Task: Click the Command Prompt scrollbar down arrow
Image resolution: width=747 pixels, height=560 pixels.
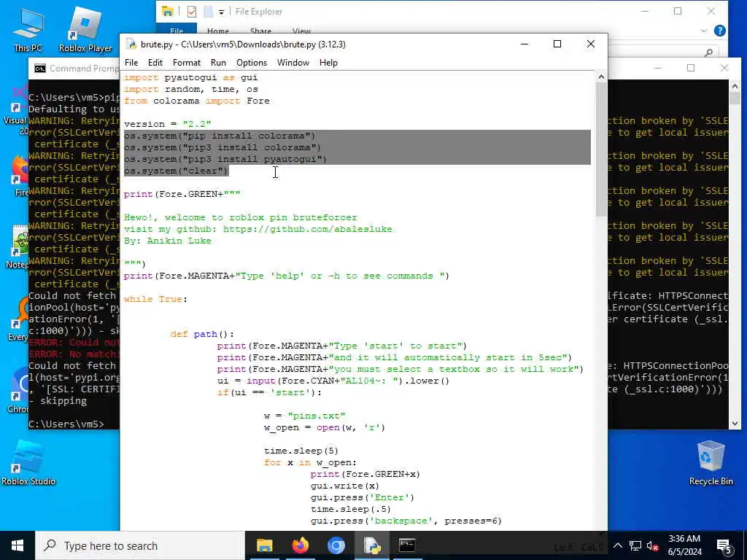Action: point(734,423)
